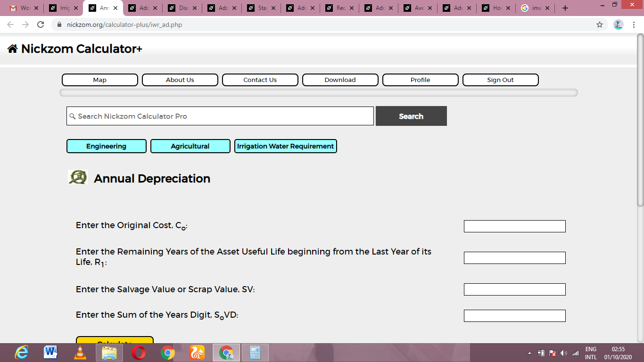This screenshot has width=644, height=362.
Task: Open the About Us page
Action: coord(180,80)
